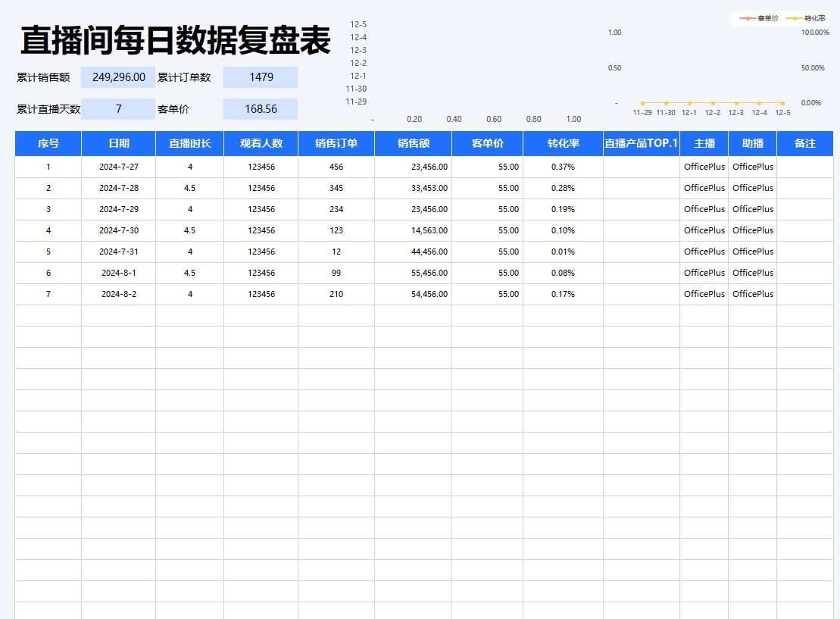Click sales order cell 99
Screen dimensions: 840x619
click(336, 273)
